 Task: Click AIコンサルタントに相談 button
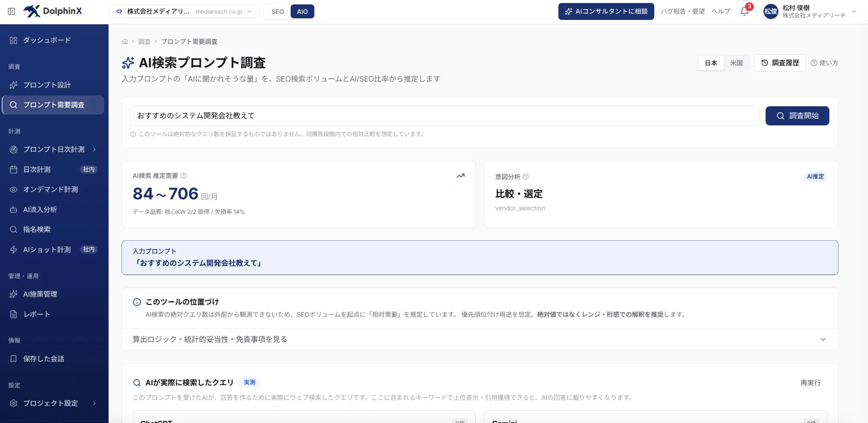pos(606,12)
